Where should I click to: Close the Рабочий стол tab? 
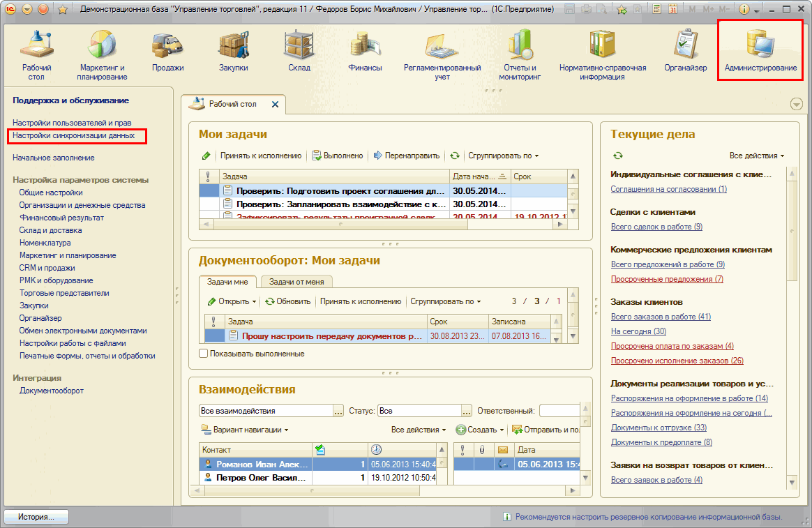(x=276, y=104)
